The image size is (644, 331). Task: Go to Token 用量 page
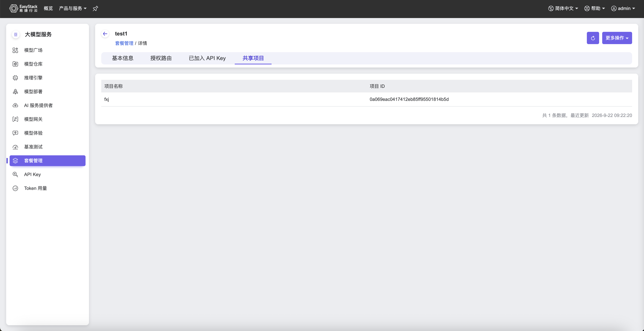[47, 188]
